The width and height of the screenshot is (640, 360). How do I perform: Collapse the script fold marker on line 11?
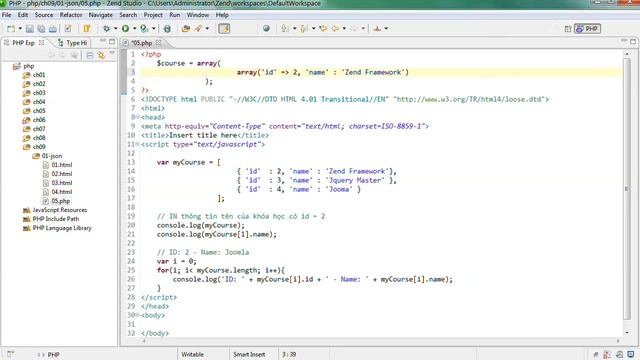137,144
